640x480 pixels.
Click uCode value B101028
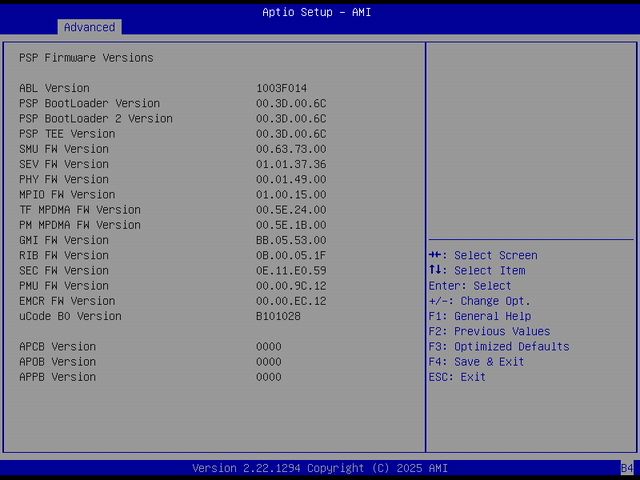point(278,316)
